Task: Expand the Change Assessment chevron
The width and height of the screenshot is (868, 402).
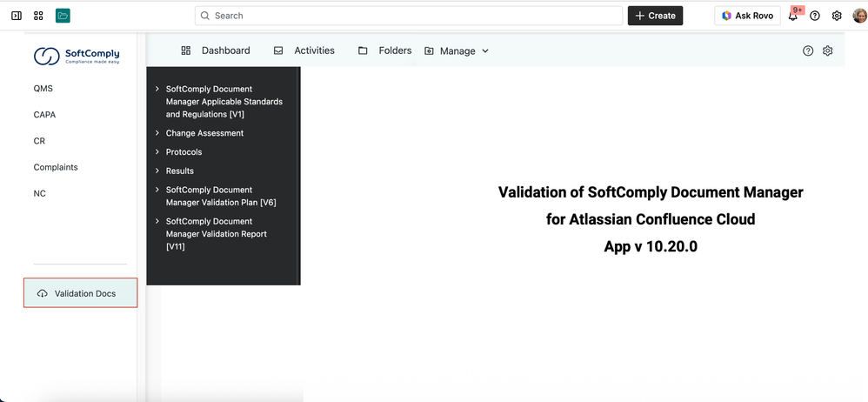Action: pyautogui.click(x=157, y=133)
